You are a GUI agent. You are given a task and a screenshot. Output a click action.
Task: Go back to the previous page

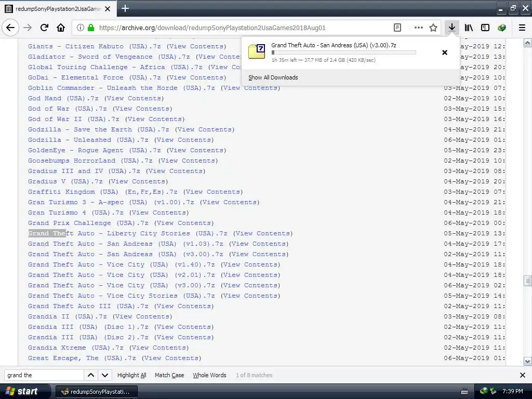[10, 28]
